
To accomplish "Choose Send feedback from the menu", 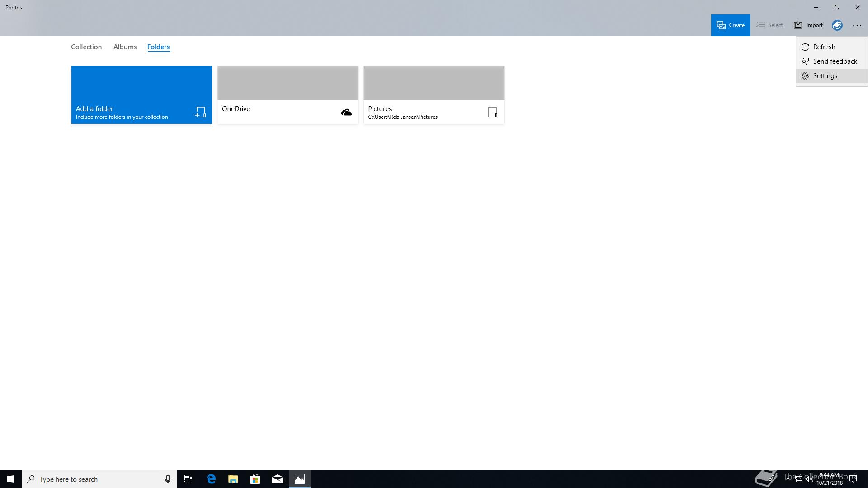I will pyautogui.click(x=831, y=61).
